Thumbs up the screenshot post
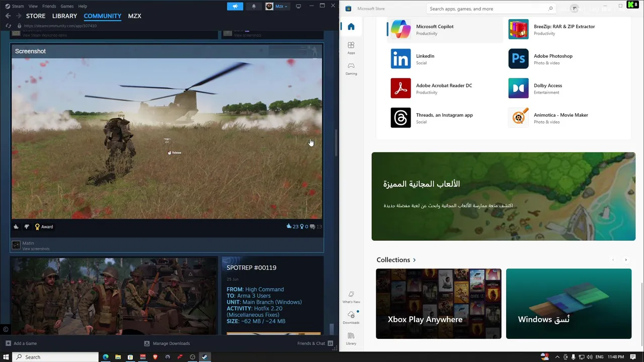 point(16,227)
